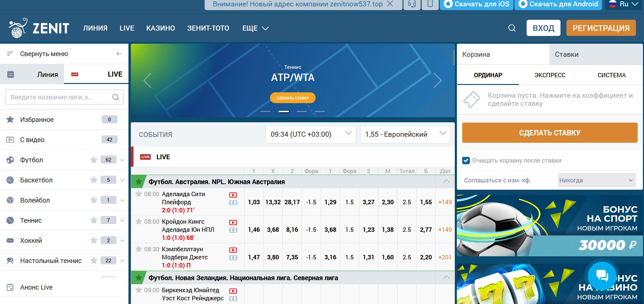This screenshot has height=304, width=644.
Task: Open the video stream icon for Аделаида Сити match
Action: pos(233,195)
